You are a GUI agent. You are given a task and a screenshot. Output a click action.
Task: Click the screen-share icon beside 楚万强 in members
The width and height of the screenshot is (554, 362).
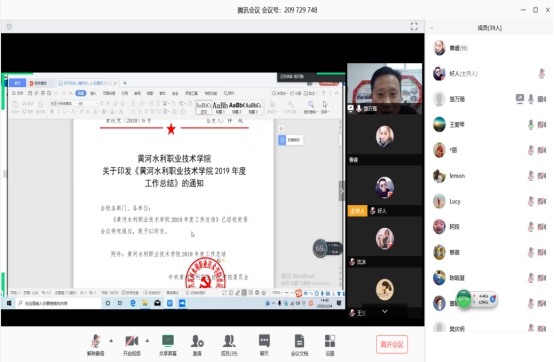(519, 99)
